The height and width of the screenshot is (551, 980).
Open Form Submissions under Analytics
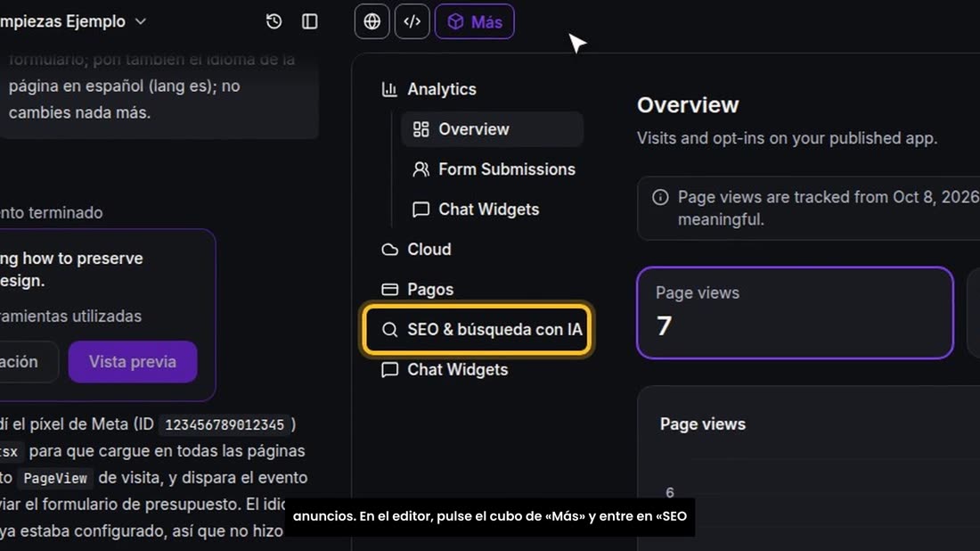(493, 169)
